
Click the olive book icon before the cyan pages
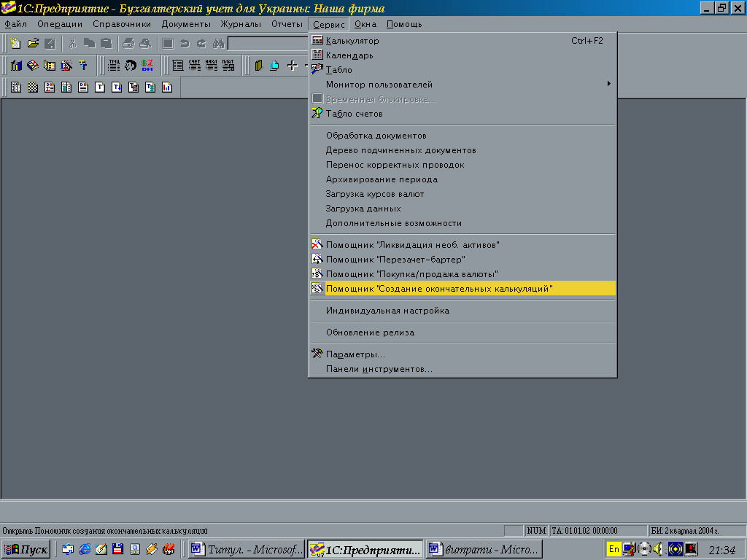pos(258,65)
